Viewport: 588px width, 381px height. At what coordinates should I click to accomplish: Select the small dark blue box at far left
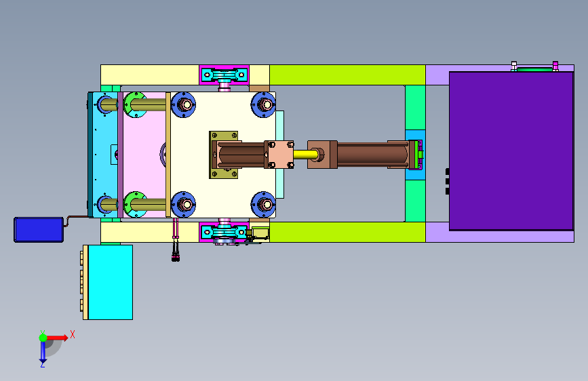pyautogui.click(x=39, y=230)
